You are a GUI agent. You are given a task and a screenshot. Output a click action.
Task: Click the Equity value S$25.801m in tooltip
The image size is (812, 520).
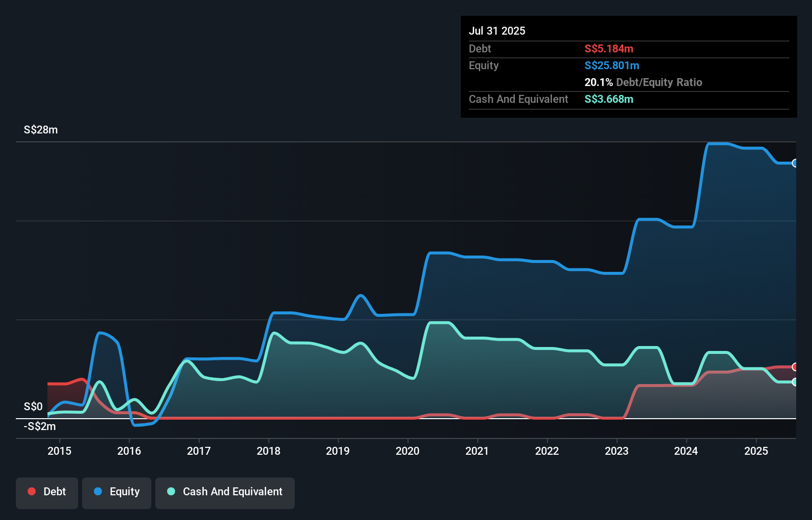click(612, 65)
